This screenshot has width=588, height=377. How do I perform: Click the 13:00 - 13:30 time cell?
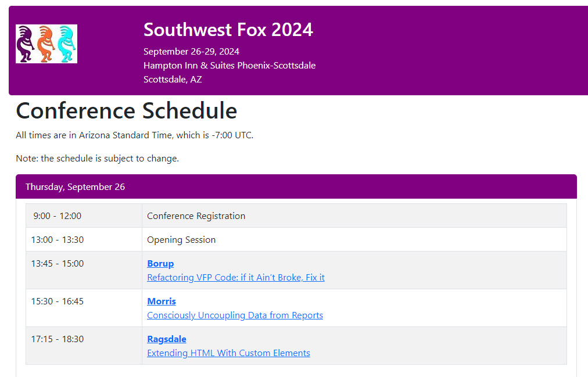point(84,239)
